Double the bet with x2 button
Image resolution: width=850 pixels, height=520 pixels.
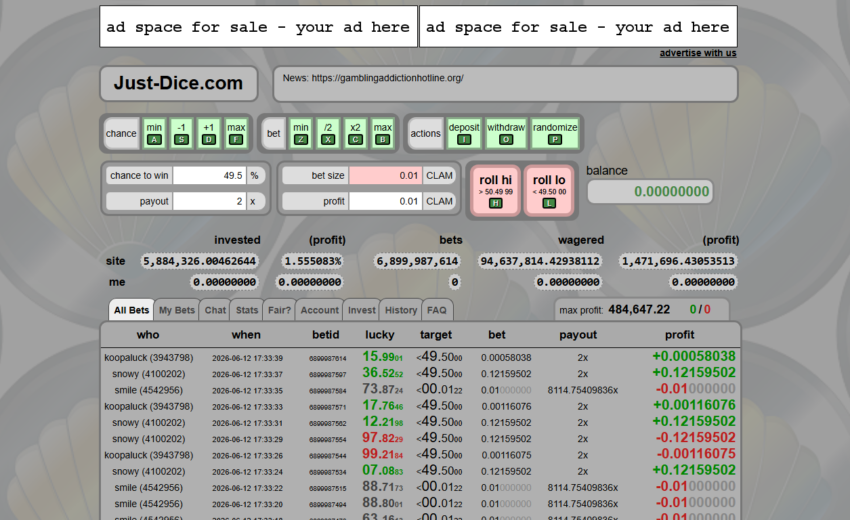pyautogui.click(x=355, y=133)
